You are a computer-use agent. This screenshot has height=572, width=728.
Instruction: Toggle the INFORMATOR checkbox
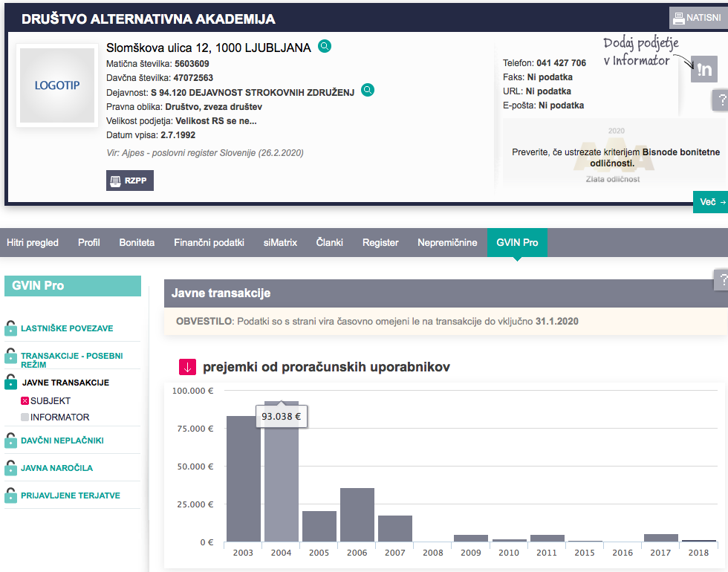(x=25, y=417)
